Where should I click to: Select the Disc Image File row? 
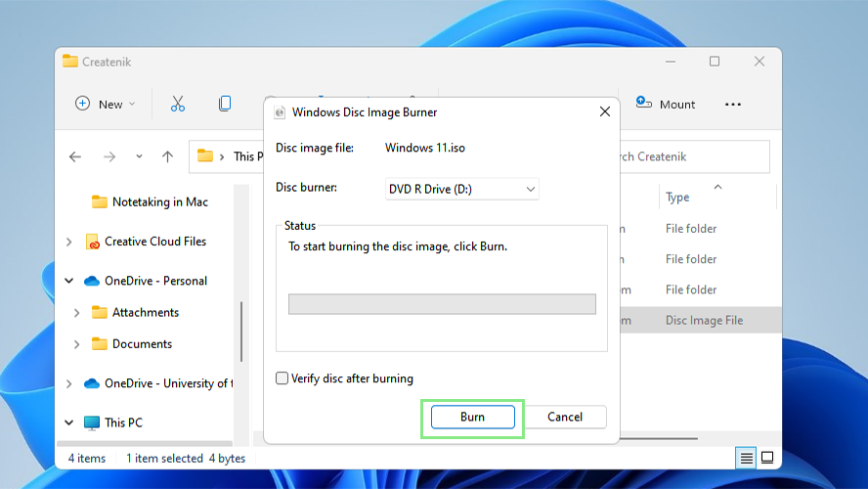point(700,320)
